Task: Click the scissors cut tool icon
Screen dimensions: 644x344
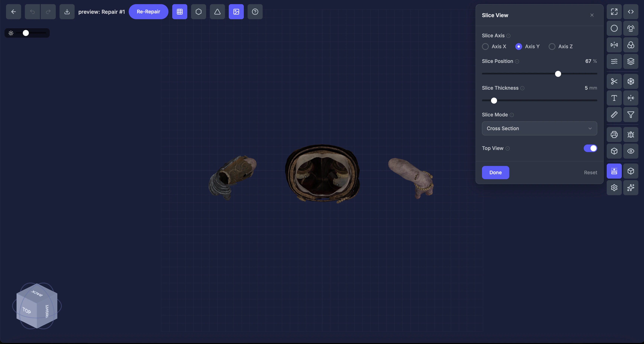Action: tap(614, 82)
